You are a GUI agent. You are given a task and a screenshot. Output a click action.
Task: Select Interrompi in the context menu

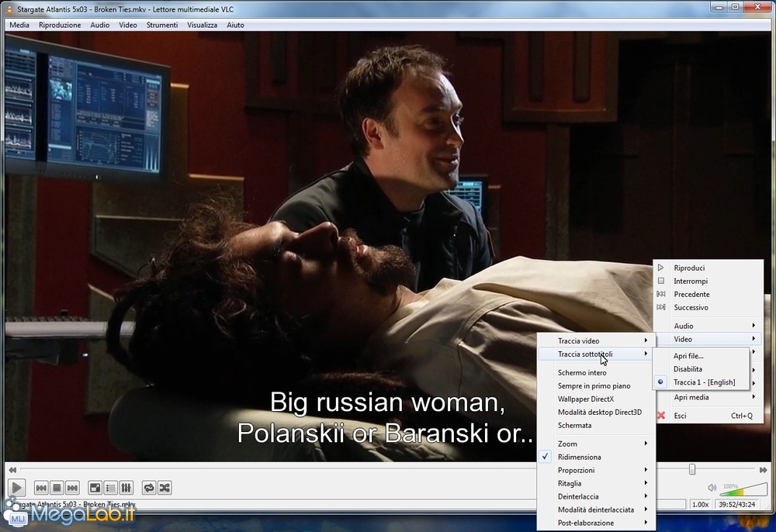click(708, 282)
